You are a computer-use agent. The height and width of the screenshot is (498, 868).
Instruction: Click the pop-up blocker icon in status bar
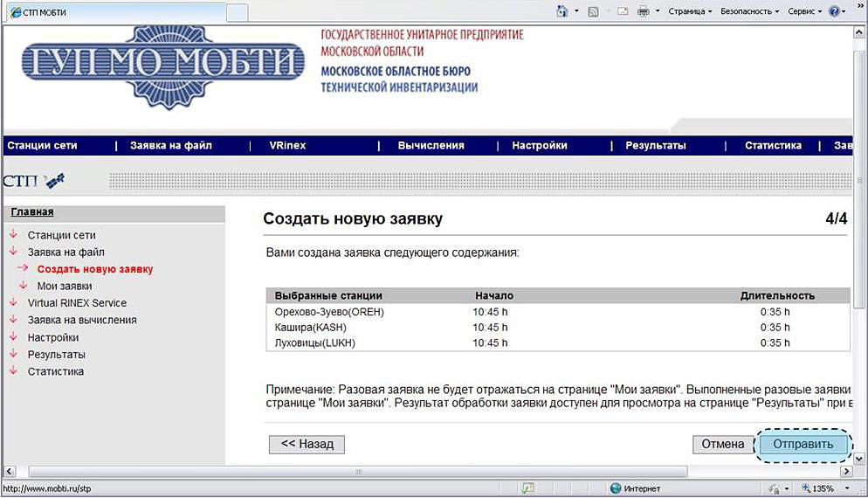(x=528, y=488)
